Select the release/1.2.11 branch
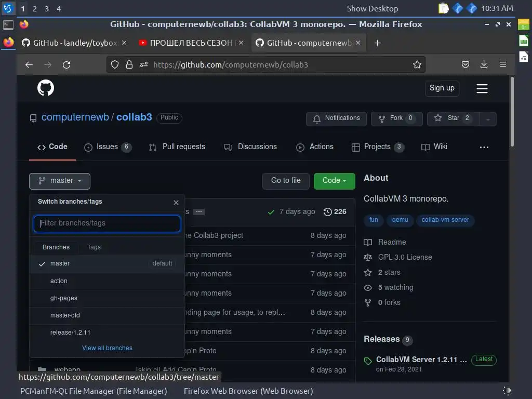 coord(107,332)
